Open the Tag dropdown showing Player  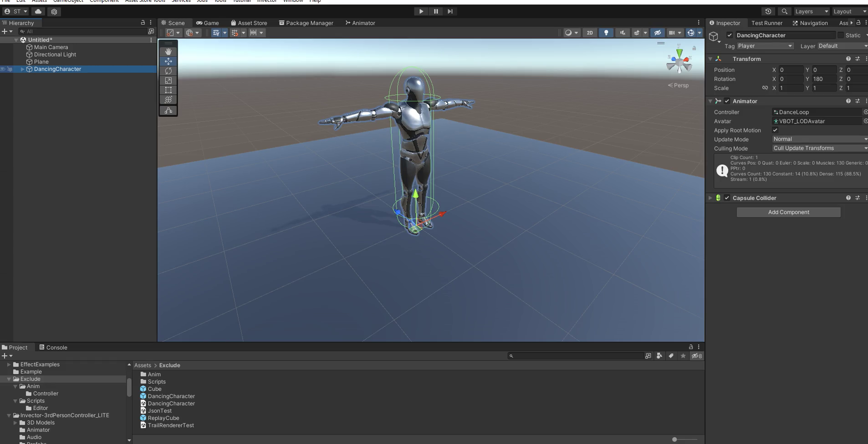point(765,46)
